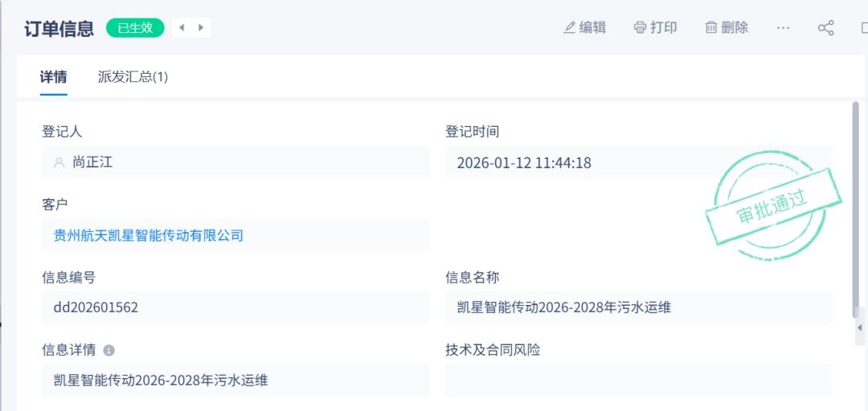Click the share icon

(825, 28)
